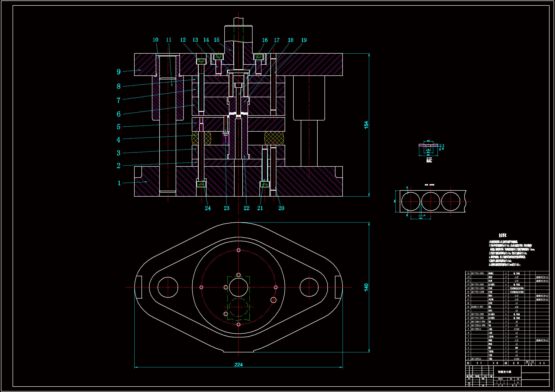Click right guide pillar circle in plan view
Image resolution: width=555 pixels, height=392 pixels.
[309, 287]
